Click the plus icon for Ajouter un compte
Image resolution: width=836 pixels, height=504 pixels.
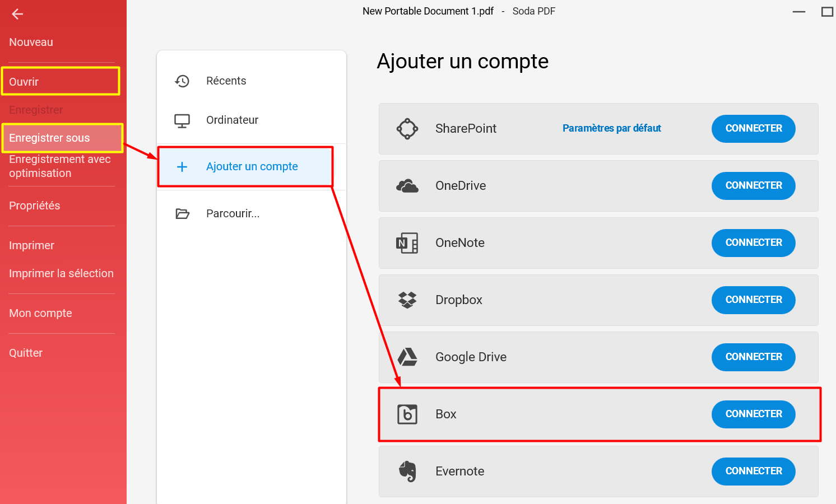click(x=182, y=167)
